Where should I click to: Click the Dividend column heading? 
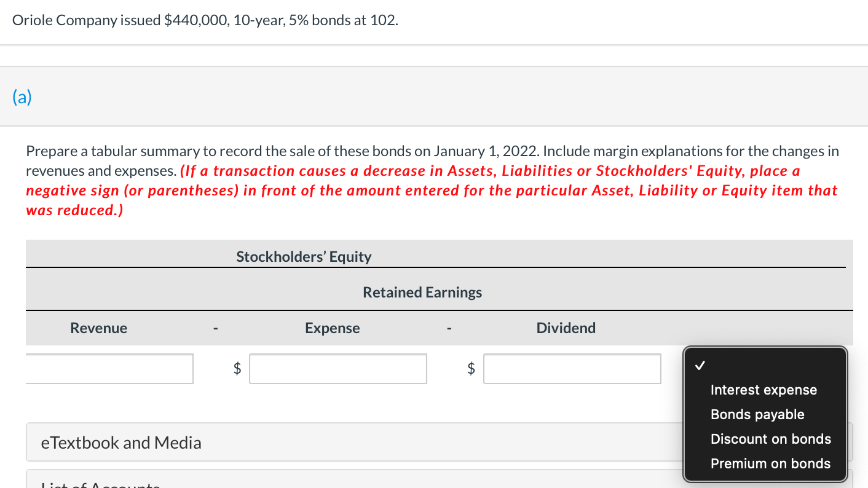566,328
